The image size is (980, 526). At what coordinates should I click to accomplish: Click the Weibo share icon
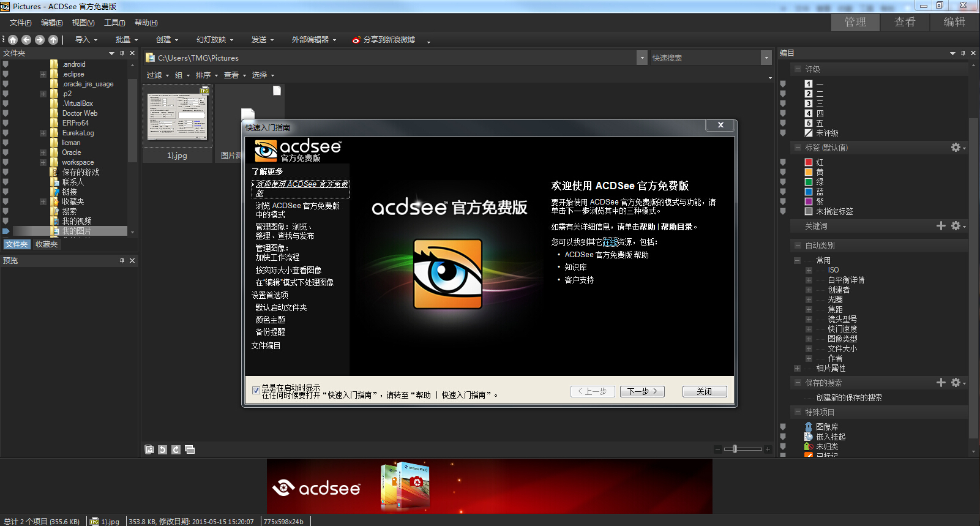[356, 40]
